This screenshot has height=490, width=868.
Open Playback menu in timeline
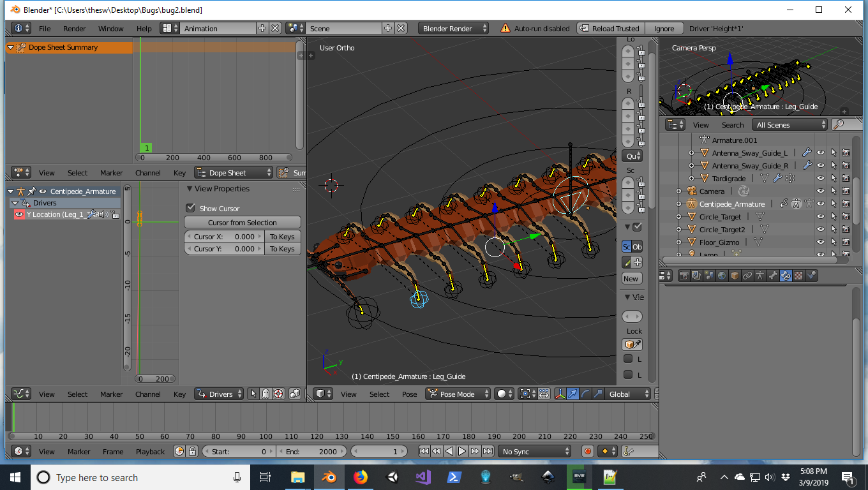150,451
